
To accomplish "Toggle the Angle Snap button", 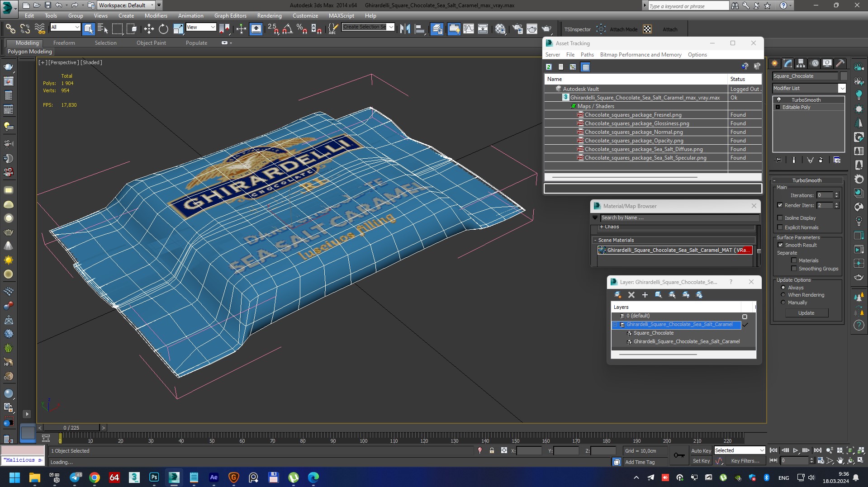I will tap(287, 29).
